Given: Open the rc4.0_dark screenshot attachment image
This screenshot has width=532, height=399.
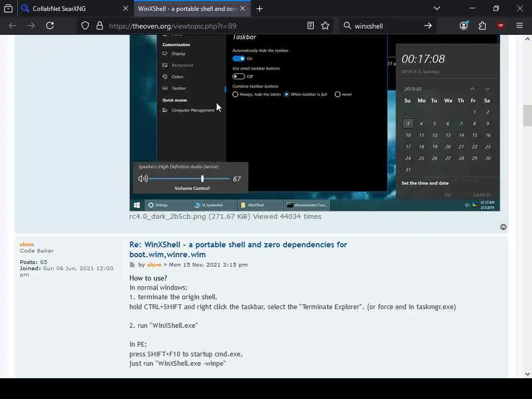Looking at the screenshot, I should pos(314,123).
